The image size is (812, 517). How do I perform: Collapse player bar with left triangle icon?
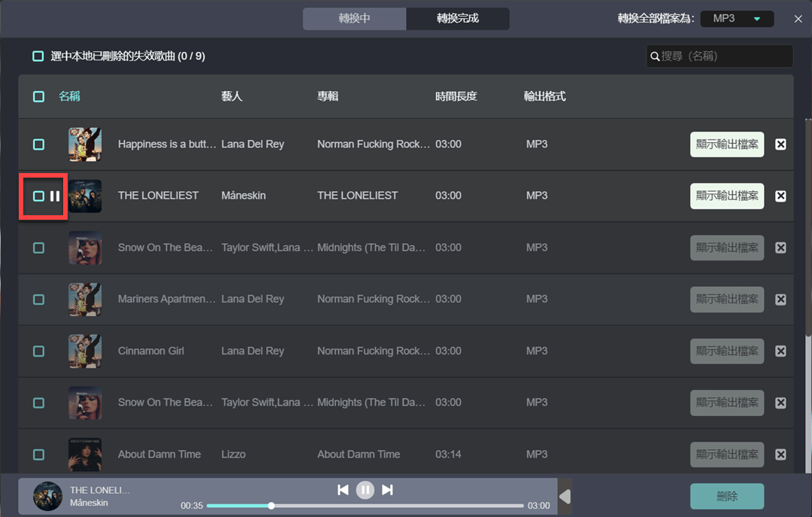click(x=565, y=497)
